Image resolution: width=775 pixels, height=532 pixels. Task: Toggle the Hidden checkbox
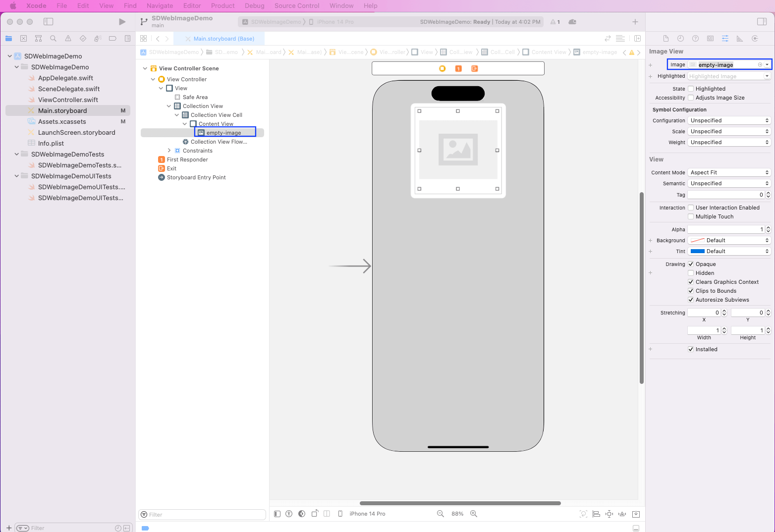(x=691, y=273)
